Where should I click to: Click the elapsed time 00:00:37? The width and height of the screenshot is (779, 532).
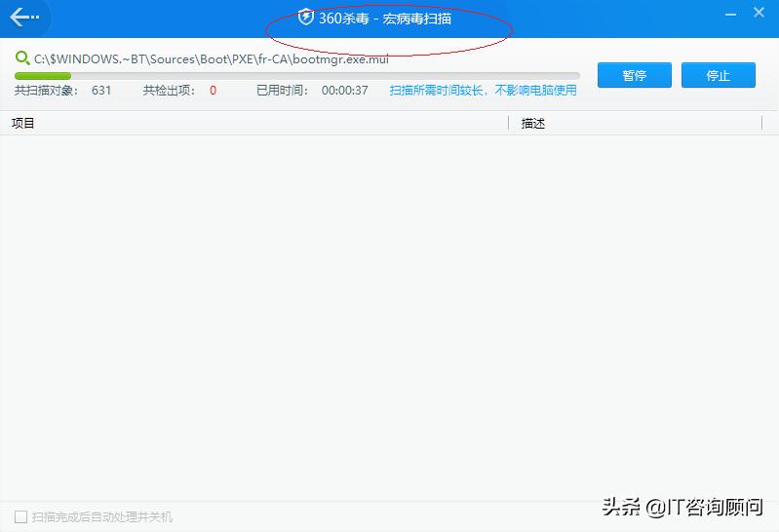click(345, 91)
